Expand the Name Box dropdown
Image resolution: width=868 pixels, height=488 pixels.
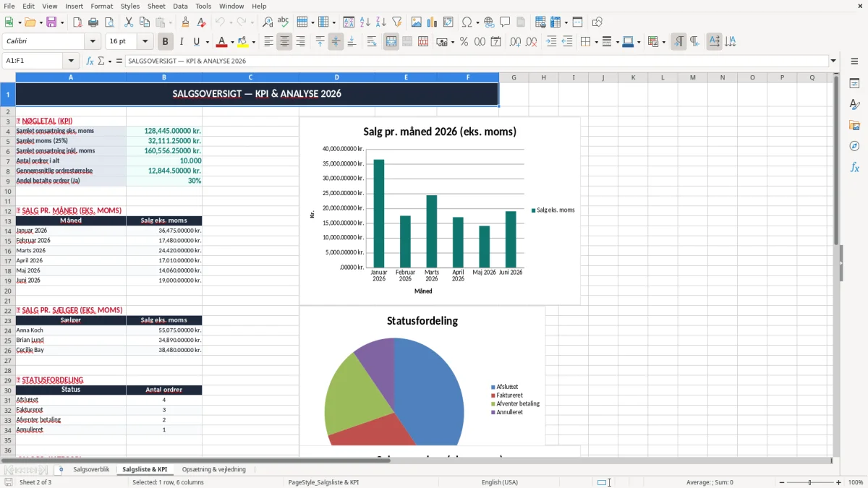pyautogui.click(x=71, y=61)
